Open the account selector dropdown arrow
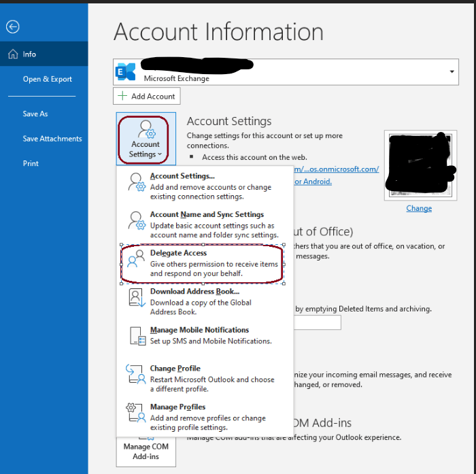Screen dimensions: 476x474 (x=452, y=71)
